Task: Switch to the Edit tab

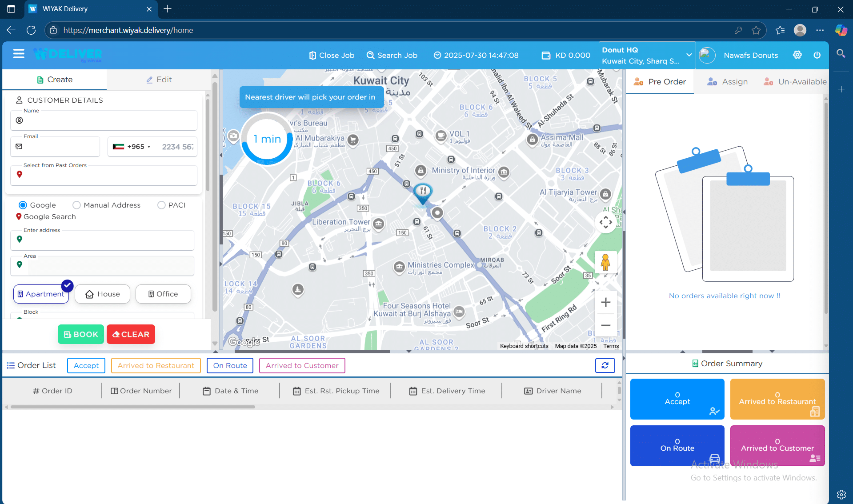Action: point(159,80)
